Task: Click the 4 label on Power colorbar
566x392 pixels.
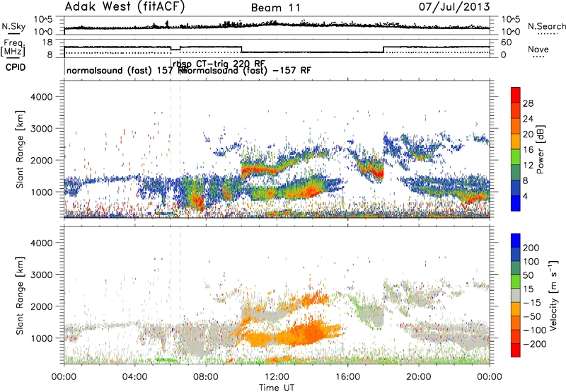Action: pos(525,196)
